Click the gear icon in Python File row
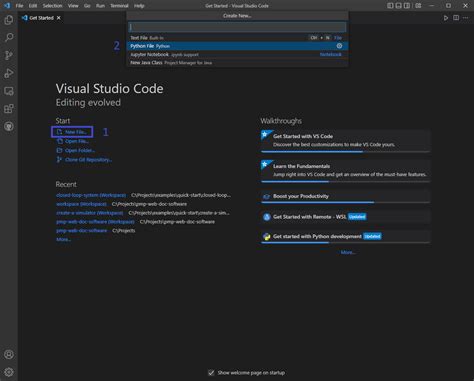 coord(339,46)
